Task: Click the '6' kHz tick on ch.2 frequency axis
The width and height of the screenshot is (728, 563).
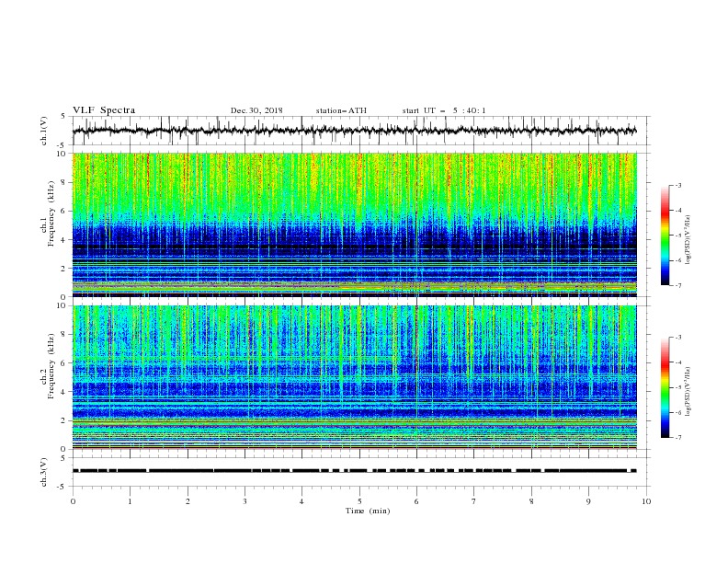Action: (64, 363)
